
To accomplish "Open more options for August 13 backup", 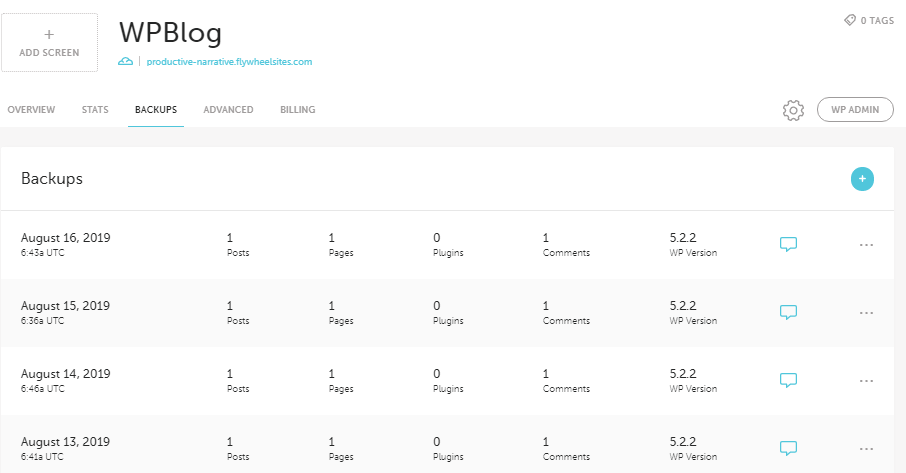I will (x=866, y=449).
